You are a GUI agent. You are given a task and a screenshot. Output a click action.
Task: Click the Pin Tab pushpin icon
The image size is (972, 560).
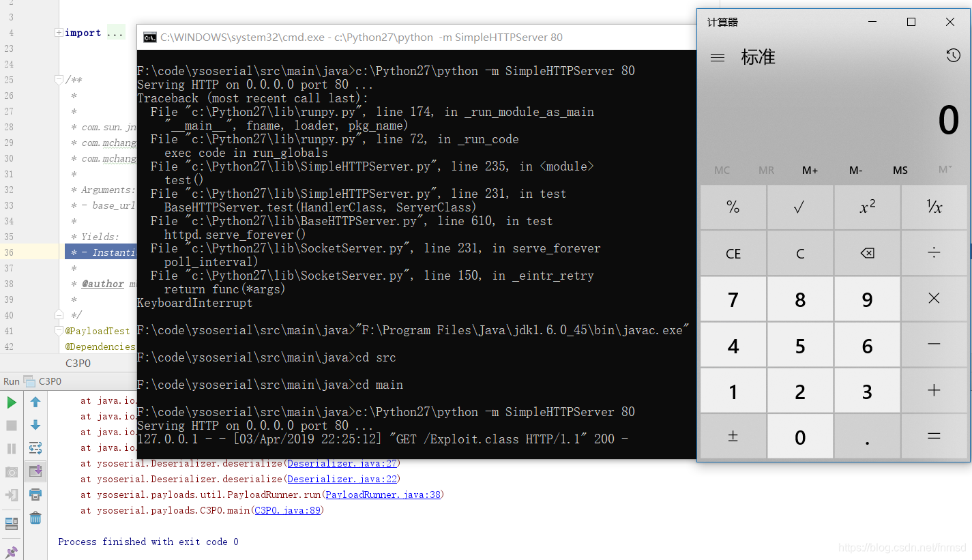click(12, 551)
